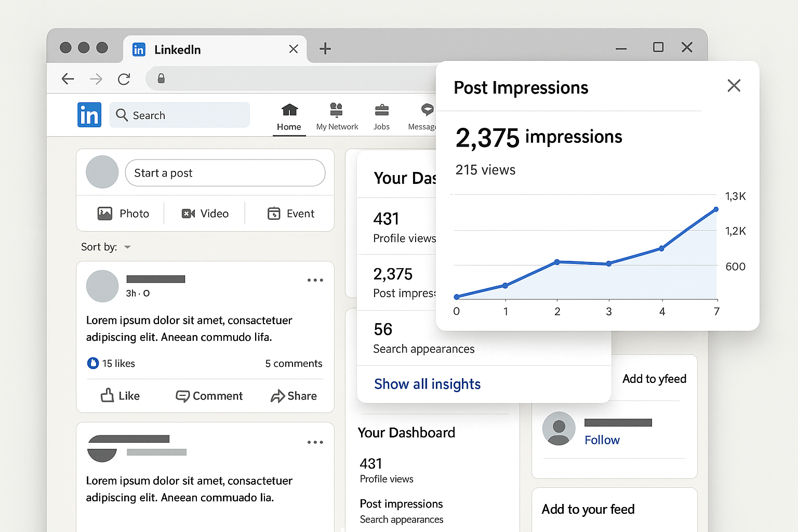Close the Post Impressions popup

(x=734, y=86)
